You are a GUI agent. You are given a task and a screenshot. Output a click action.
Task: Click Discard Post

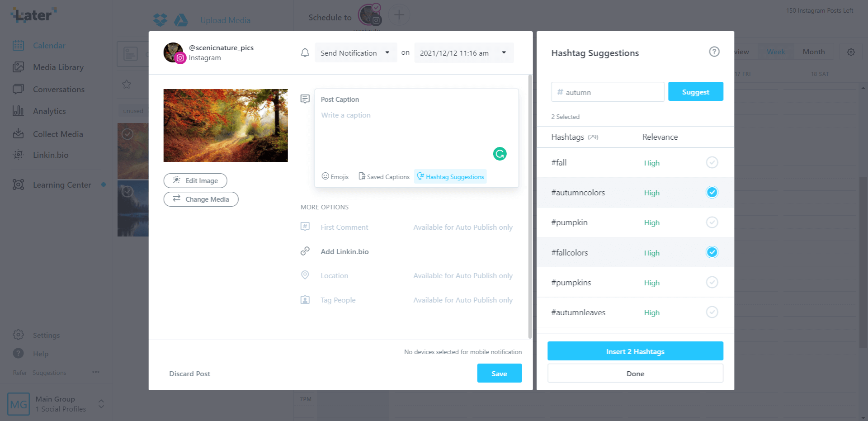(189, 374)
